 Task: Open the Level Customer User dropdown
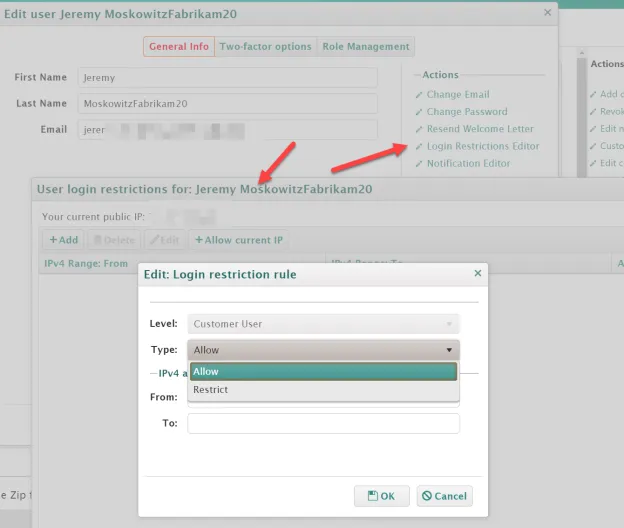point(323,324)
